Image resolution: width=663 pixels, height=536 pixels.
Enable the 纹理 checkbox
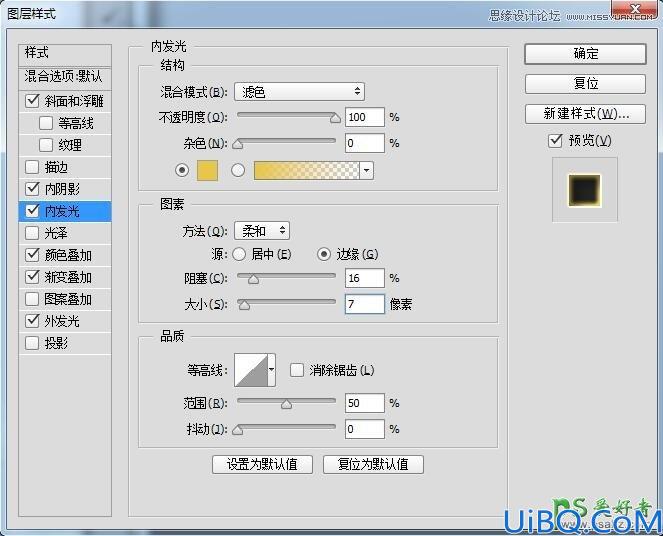pos(46,145)
